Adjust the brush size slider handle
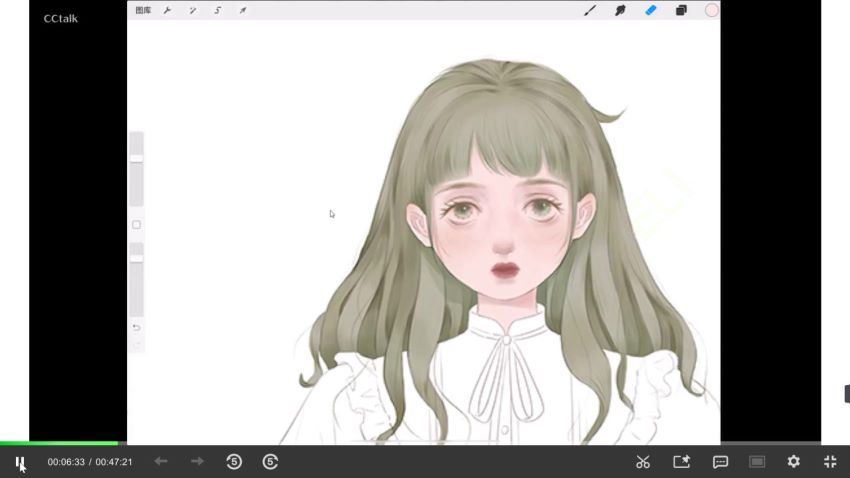The height and width of the screenshot is (478, 850). pyautogui.click(x=137, y=158)
